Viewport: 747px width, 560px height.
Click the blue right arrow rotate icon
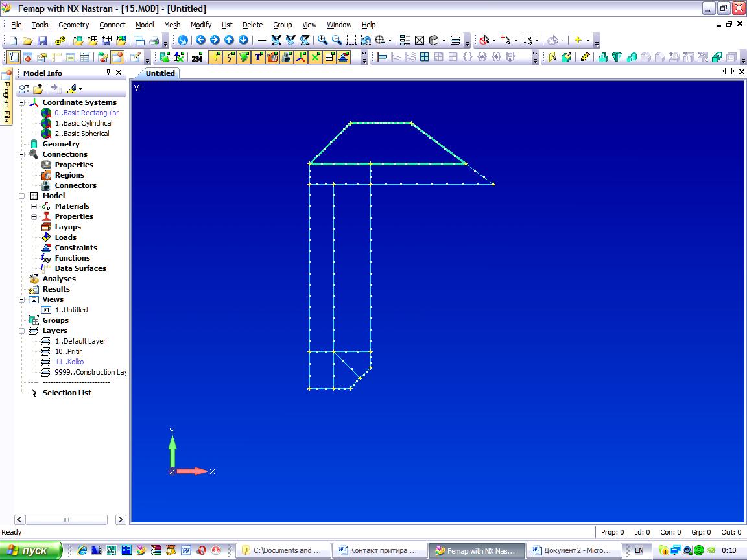(215, 40)
